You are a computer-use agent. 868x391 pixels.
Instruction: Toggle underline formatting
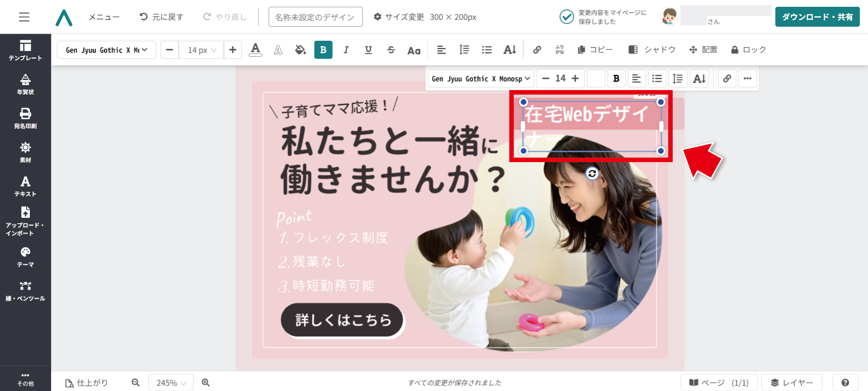tap(368, 50)
